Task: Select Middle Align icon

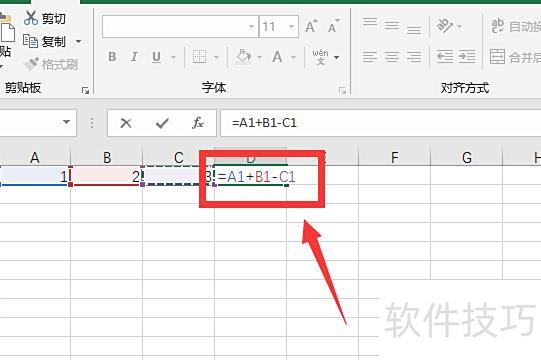Action: [x=392, y=26]
